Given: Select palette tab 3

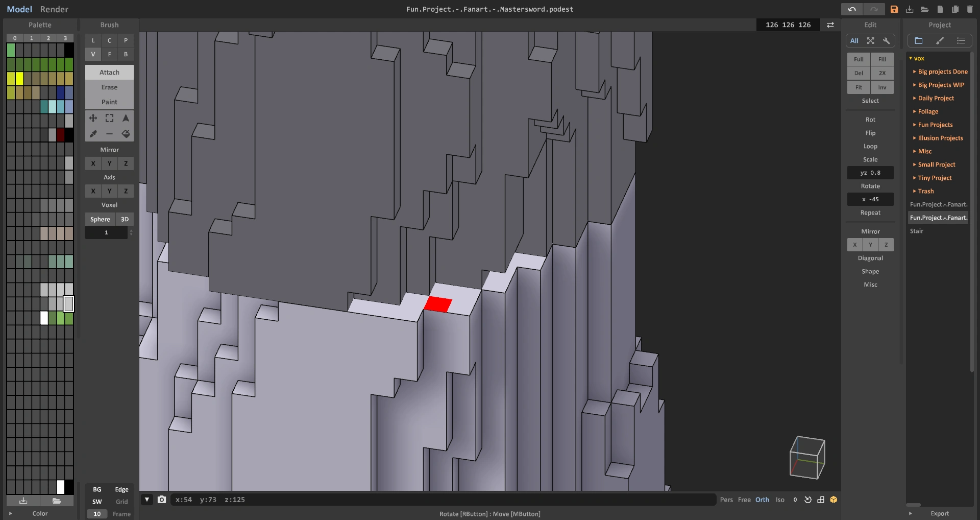Looking at the screenshot, I should (x=65, y=38).
